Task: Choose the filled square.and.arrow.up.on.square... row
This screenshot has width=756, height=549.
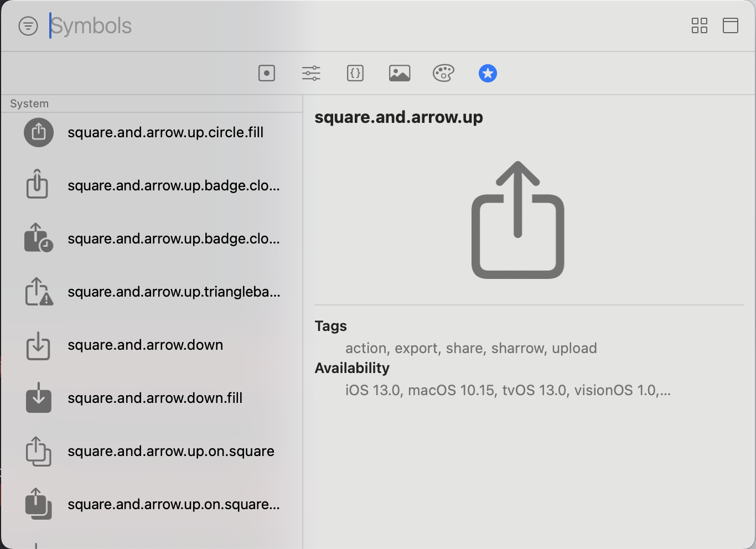Action: pos(152,504)
